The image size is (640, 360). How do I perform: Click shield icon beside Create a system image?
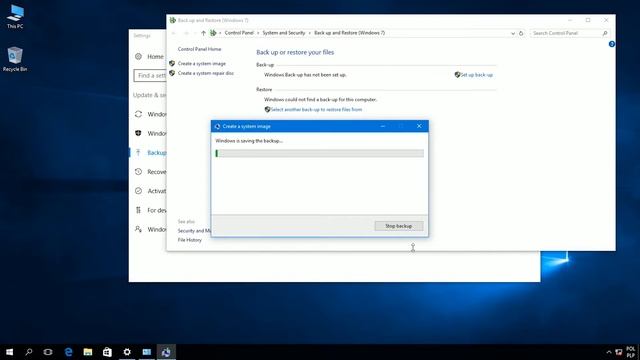tap(172, 64)
